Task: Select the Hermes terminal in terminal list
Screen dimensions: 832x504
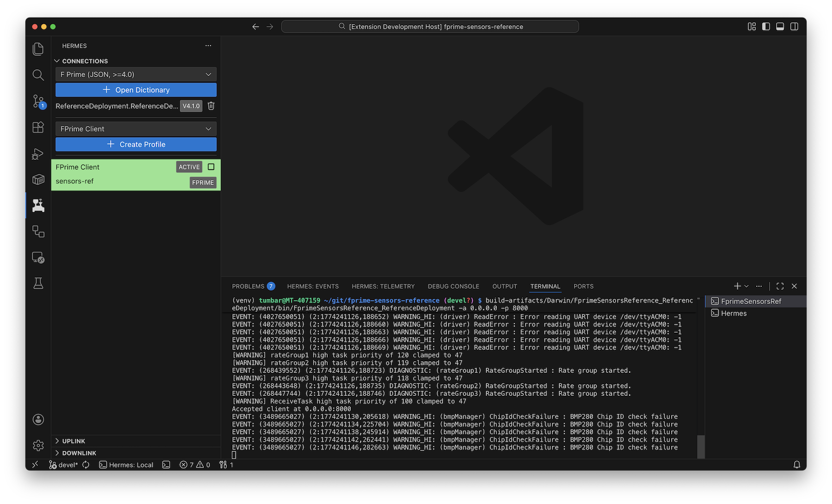Action: click(x=734, y=313)
